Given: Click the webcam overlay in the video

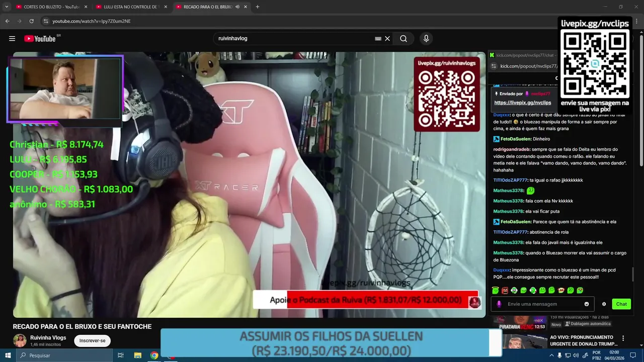Looking at the screenshot, I should pos(65,89).
